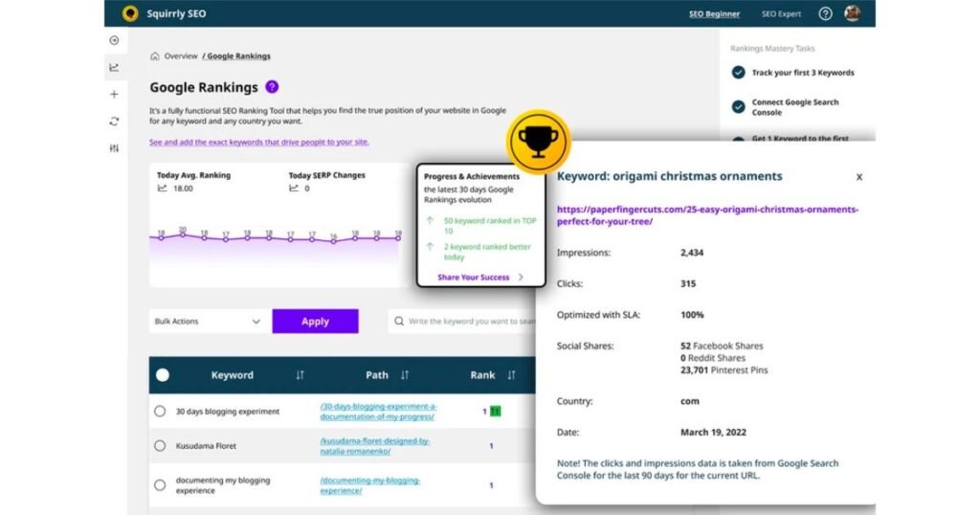
Task: Click the 2,434 impressions value
Action: 692,253
